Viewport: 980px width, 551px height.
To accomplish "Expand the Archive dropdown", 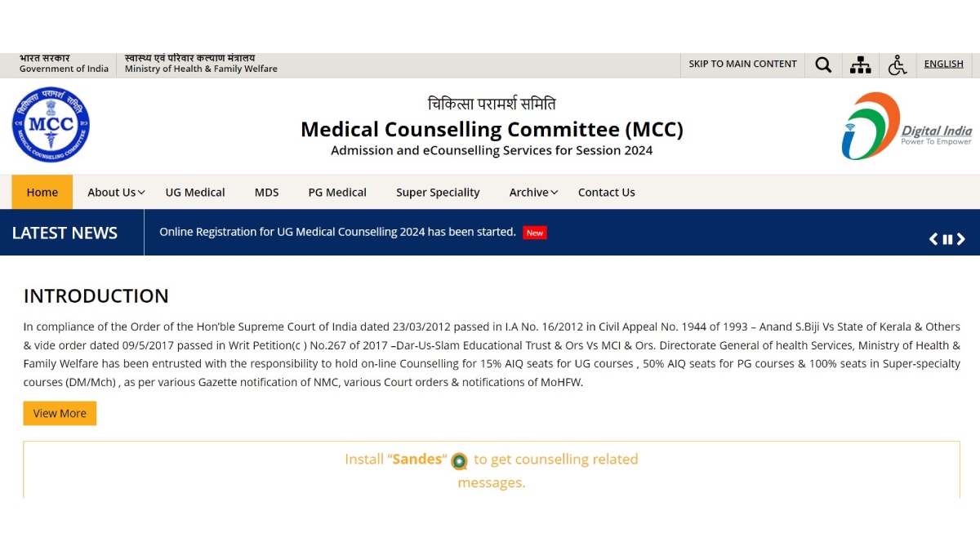I will tap(532, 192).
